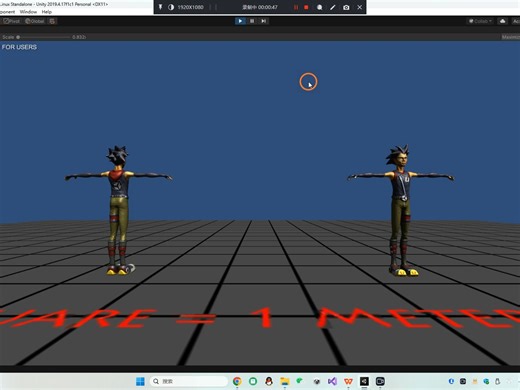Open the Help menu
This screenshot has height=390, width=520.
coord(47,12)
